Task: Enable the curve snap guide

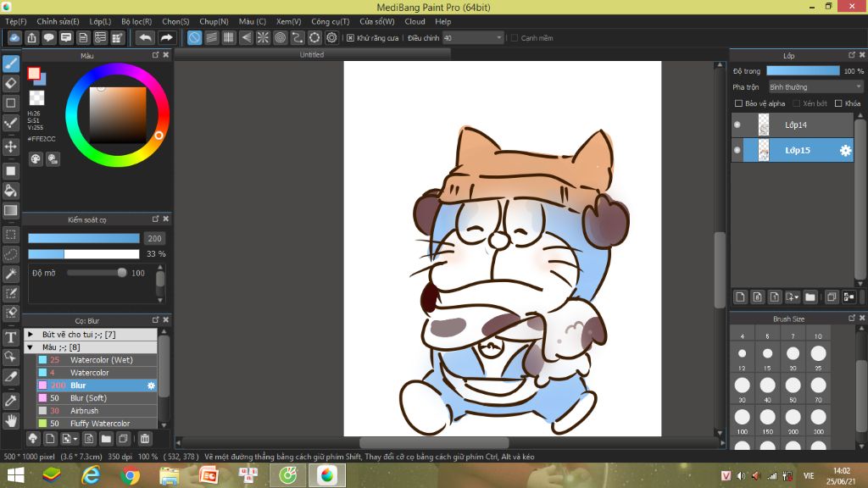Action: (298, 37)
